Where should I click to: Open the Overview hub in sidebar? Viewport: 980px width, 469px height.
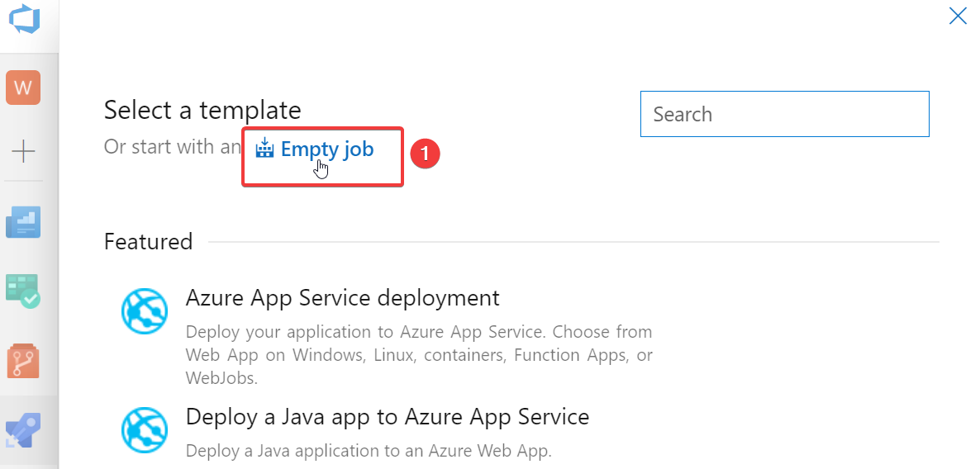tap(23, 222)
